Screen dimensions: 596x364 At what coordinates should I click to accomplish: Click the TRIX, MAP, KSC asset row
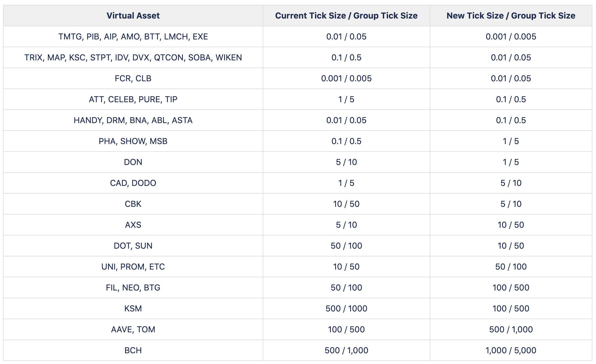(133, 57)
